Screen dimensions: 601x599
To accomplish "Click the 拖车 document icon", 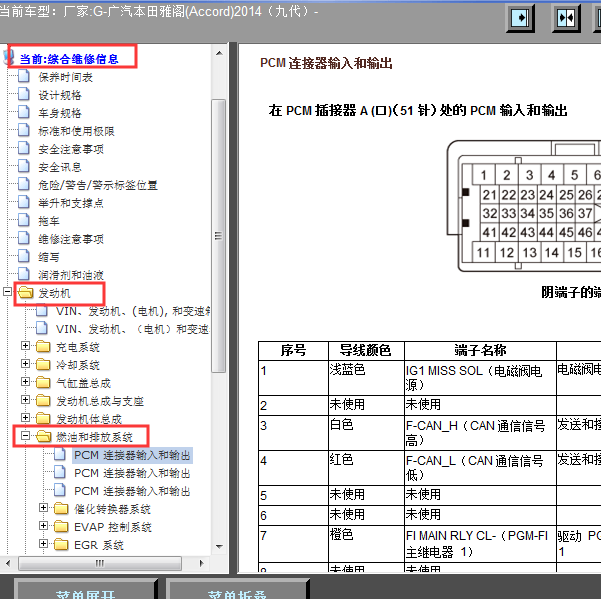I will 24,220.
